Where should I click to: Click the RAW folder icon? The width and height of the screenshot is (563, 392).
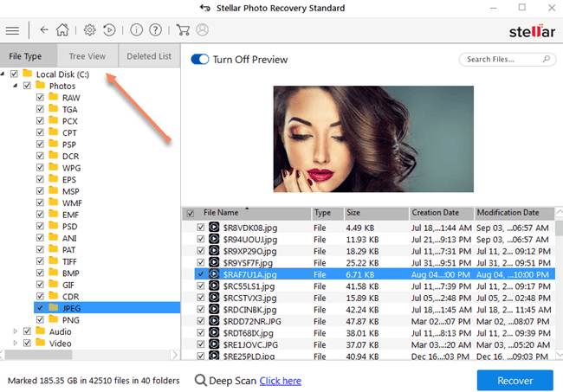54,97
